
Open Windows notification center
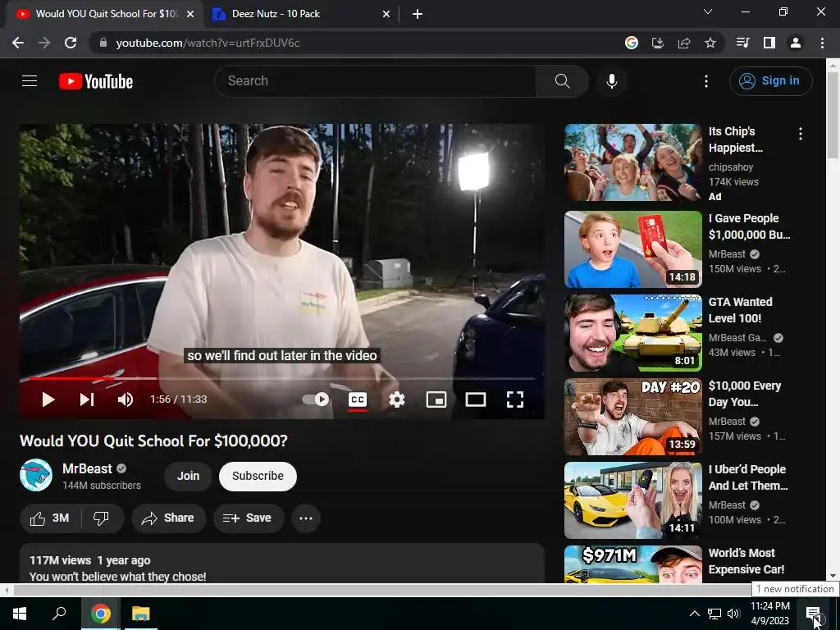[814, 614]
